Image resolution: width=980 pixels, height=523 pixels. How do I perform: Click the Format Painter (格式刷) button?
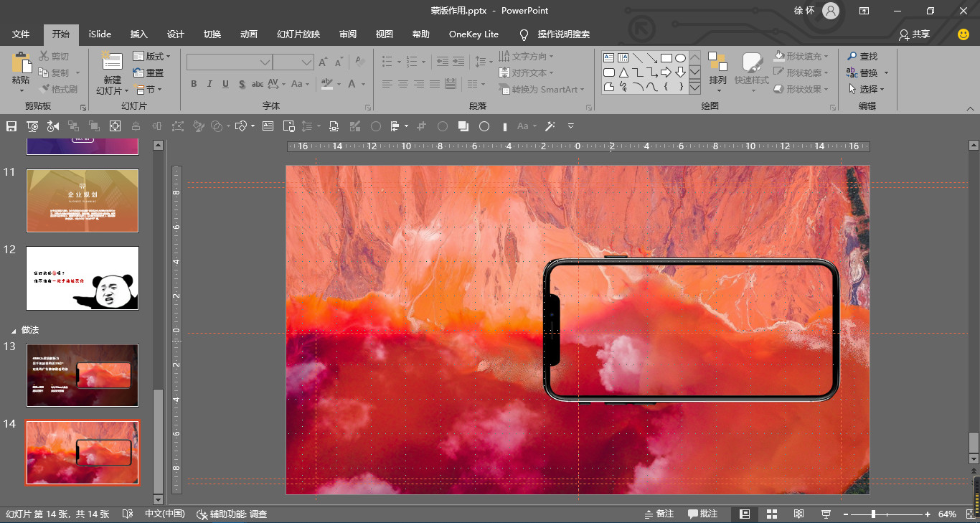pos(58,89)
